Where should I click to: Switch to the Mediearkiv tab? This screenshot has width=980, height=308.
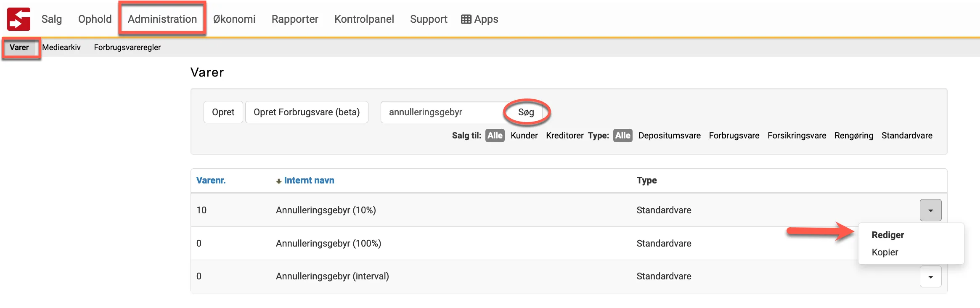point(61,48)
